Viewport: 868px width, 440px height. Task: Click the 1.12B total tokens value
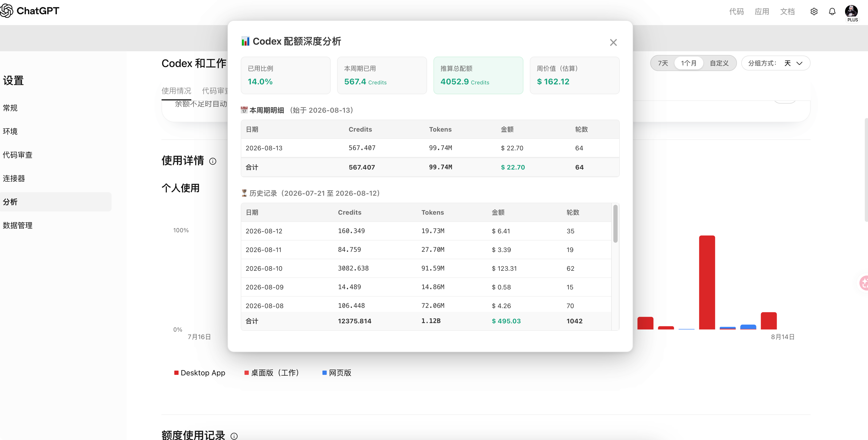431,321
